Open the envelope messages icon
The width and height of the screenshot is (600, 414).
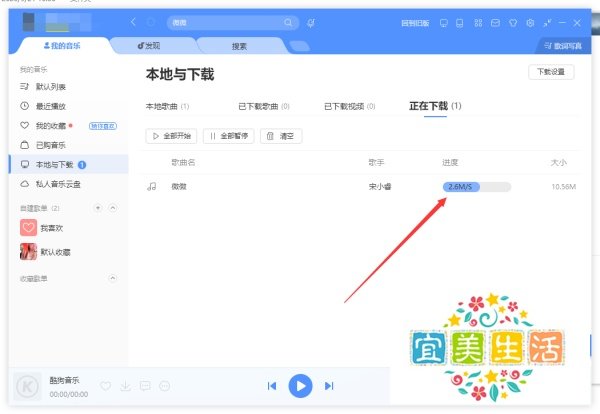click(x=495, y=23)
